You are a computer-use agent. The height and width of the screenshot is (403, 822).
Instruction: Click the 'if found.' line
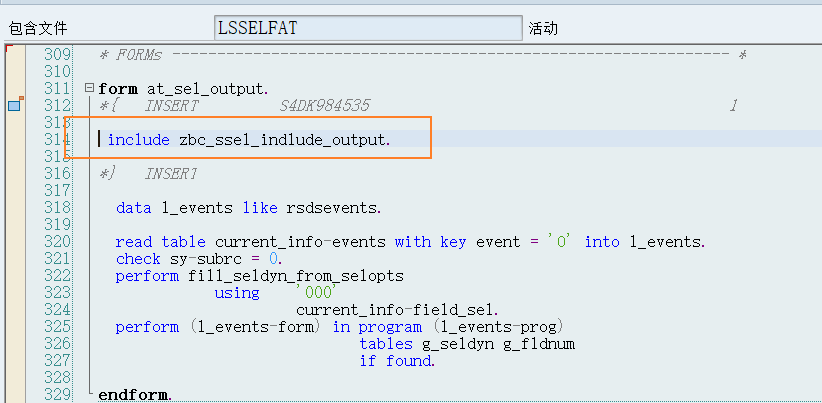coord(397,361)
